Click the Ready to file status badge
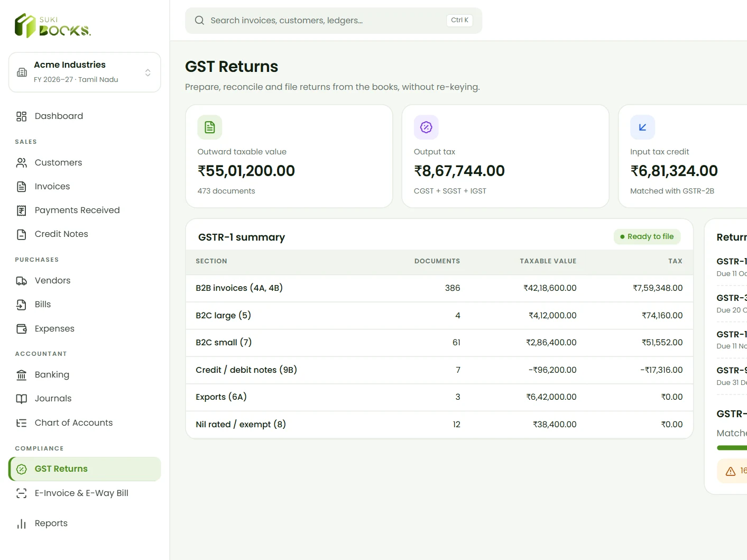The image size is (747, 560). point(647,237)
